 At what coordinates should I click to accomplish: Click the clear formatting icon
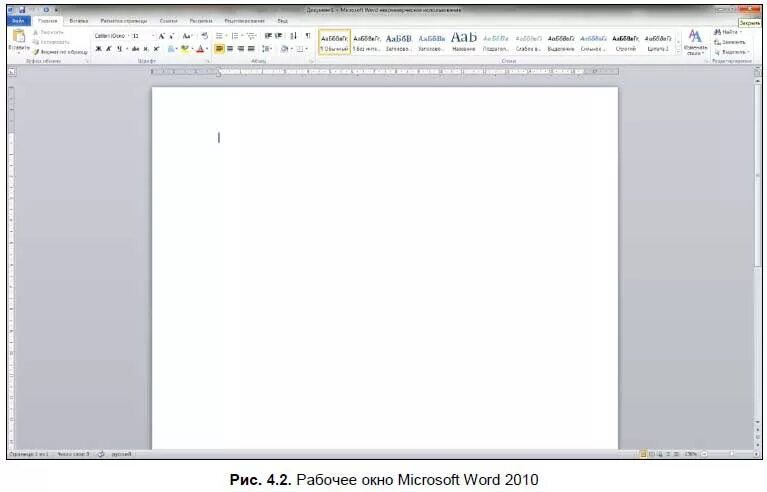[204, 36]
